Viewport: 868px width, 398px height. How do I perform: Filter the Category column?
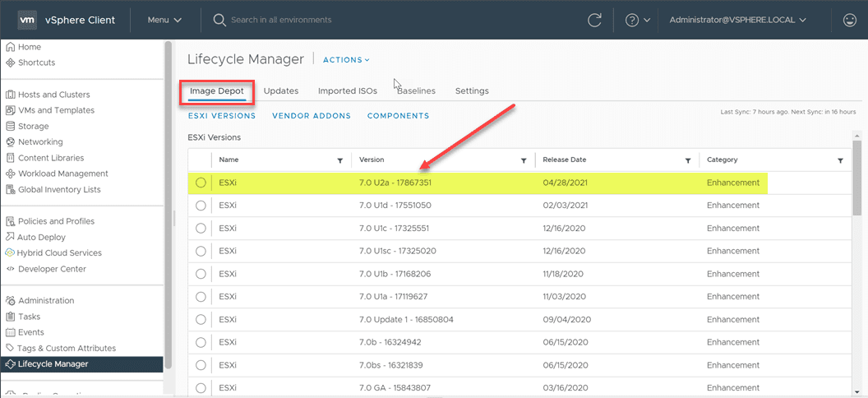pos(840,160)
